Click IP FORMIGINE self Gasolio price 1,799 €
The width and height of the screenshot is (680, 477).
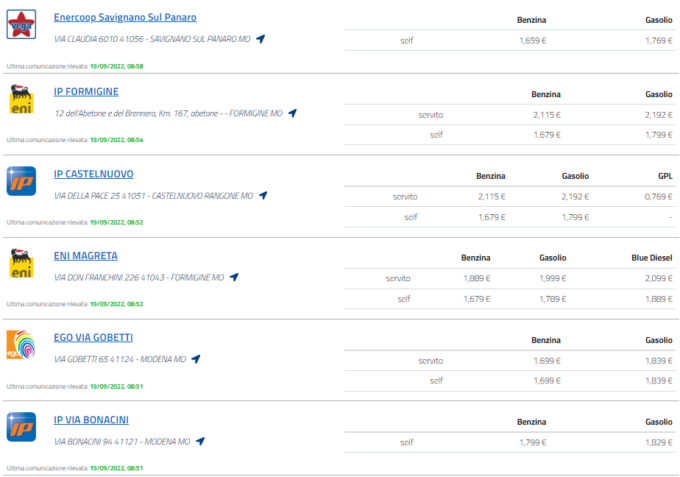(659, 135)
